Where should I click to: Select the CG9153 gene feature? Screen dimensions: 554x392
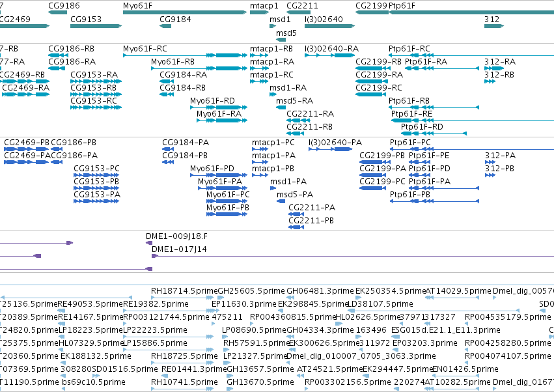point(96,26)
